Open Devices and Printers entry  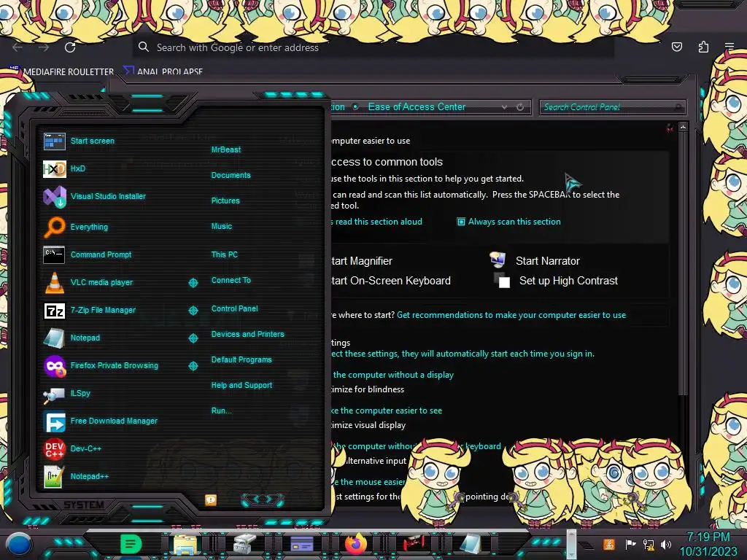[248, 334]
